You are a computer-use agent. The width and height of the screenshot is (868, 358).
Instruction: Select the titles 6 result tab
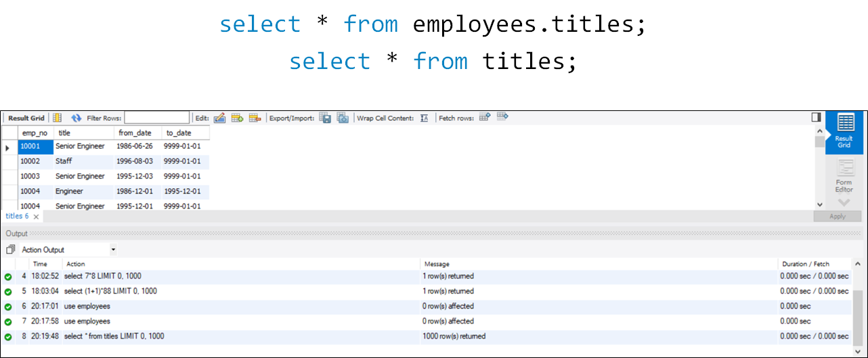coord(17,217)
